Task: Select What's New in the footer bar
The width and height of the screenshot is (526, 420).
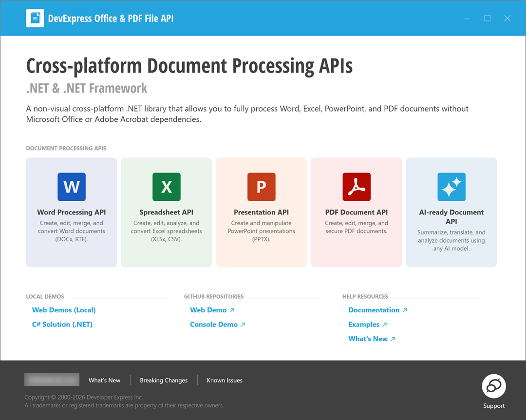Action: (x=104, y=380)
